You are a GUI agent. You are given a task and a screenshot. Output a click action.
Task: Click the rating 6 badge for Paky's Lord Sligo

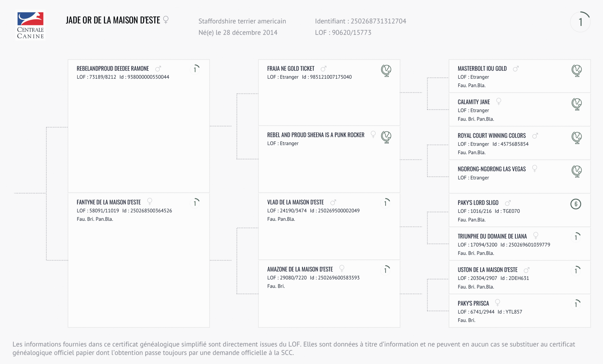coord(576,204)
